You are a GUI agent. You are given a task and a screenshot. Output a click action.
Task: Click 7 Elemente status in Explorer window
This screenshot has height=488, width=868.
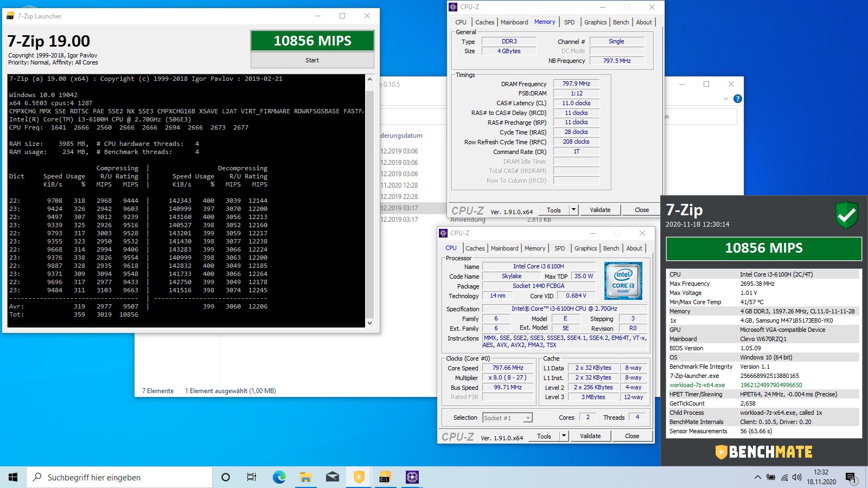click(x=158, y=390)
